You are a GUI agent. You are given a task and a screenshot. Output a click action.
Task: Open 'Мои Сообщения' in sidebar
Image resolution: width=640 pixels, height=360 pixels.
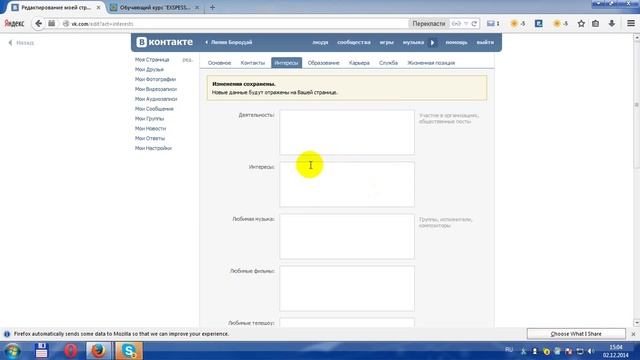(154, 109)
